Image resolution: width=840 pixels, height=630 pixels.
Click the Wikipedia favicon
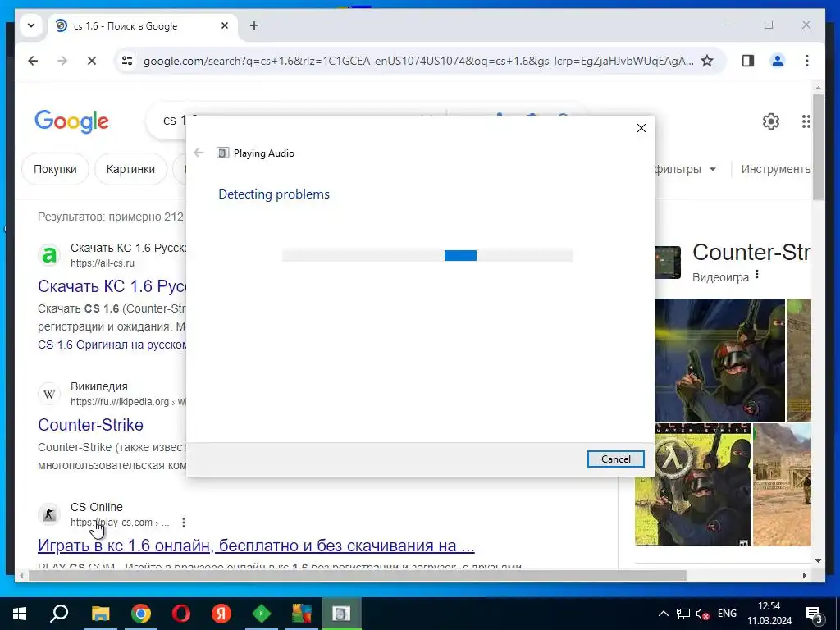pyautogui.click(x=49, y=394)
